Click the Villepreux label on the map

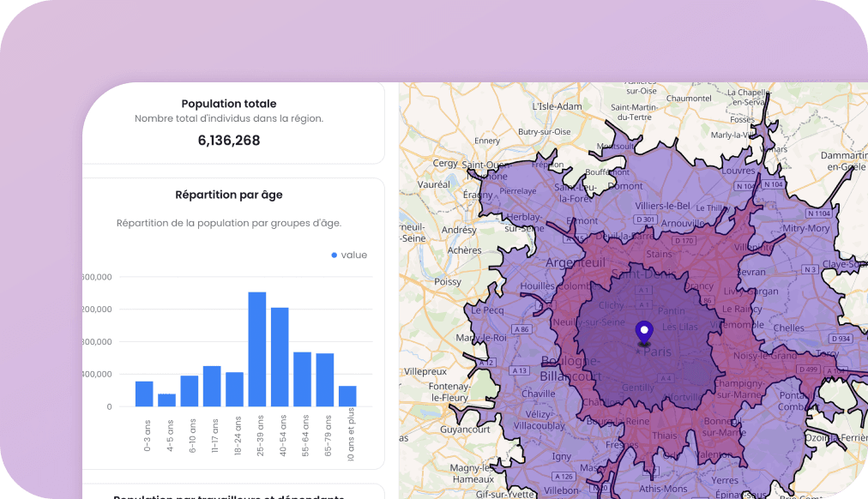tap(425, 371)
